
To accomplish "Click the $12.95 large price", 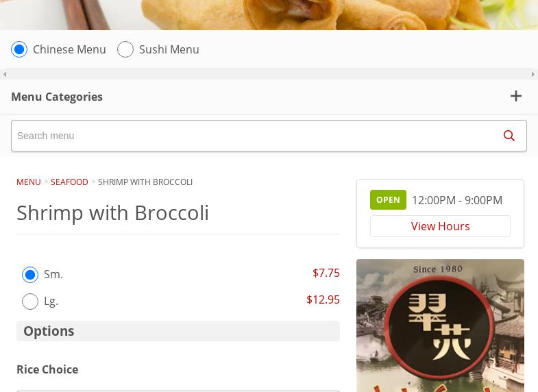I will point(323,299).
